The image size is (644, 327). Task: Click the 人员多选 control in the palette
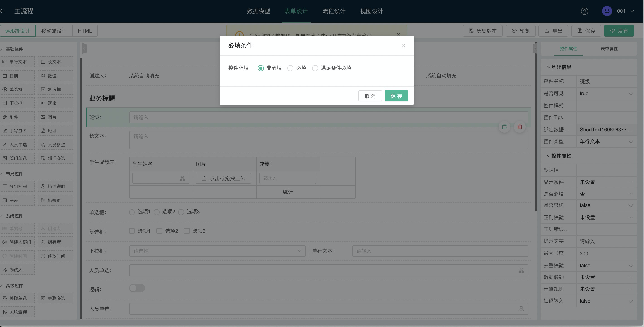(x=55, y=145)
